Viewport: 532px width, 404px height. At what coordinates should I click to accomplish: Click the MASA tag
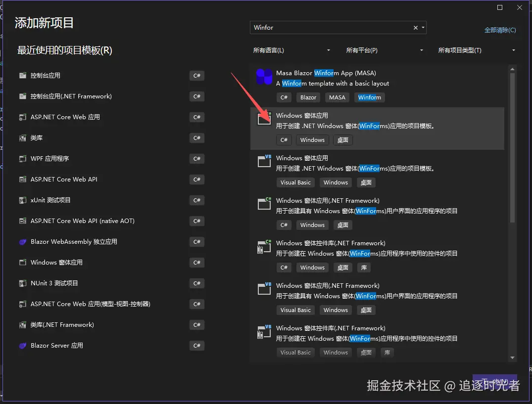tap(337, 97)
